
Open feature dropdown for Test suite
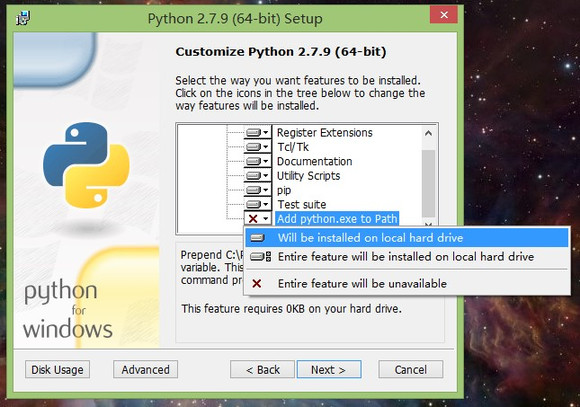pyautogui.click(x=257, y=204)
